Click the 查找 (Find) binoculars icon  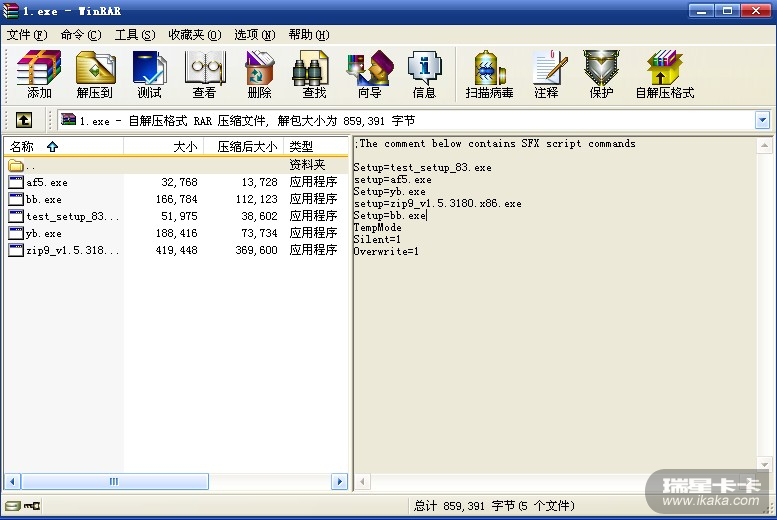[x=311, y=67]
